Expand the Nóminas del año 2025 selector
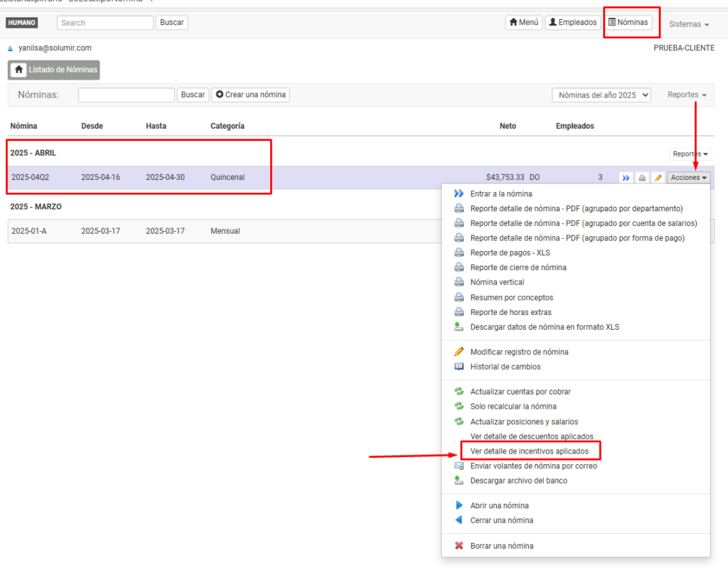Viewport: 728px width, 573px height. click(601, 95)
